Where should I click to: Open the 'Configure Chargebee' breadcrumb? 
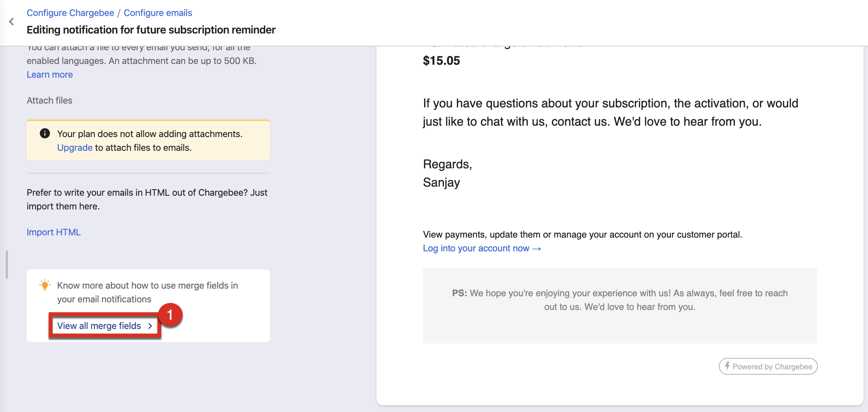[x=70, y=13]
